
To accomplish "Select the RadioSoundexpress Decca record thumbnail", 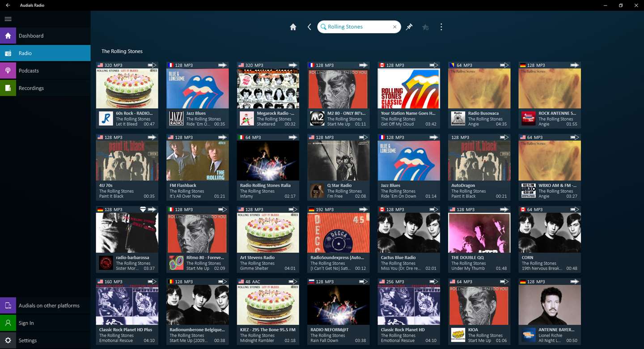I will click(x=338, y=233).
